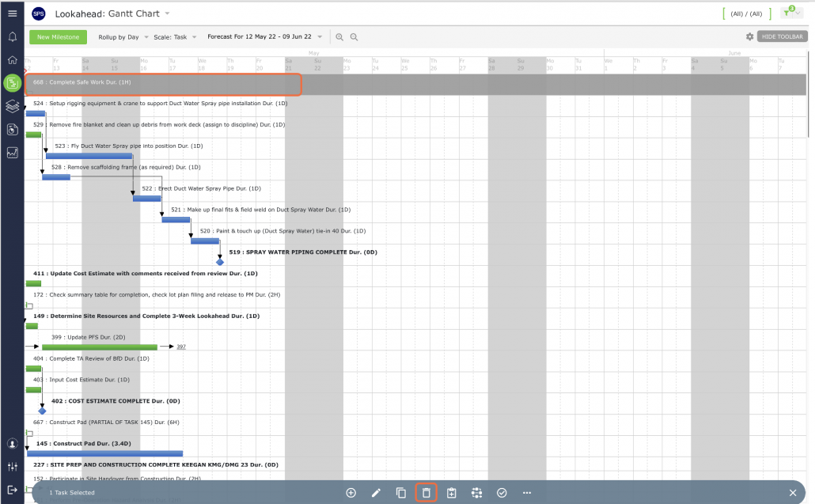This screenshot has height=504, width=815.
Task: Zoom out on the Gantt chart
Action: [x=354, y=37]
